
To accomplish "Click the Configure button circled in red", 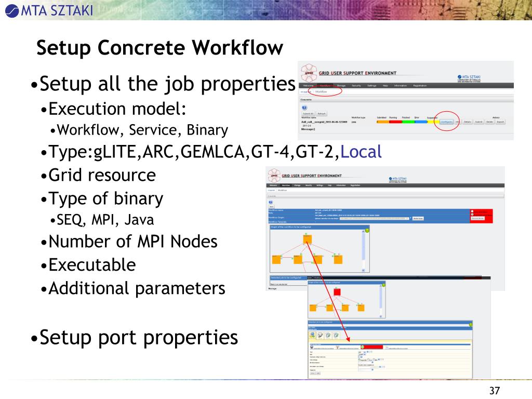I will (446, 122).
